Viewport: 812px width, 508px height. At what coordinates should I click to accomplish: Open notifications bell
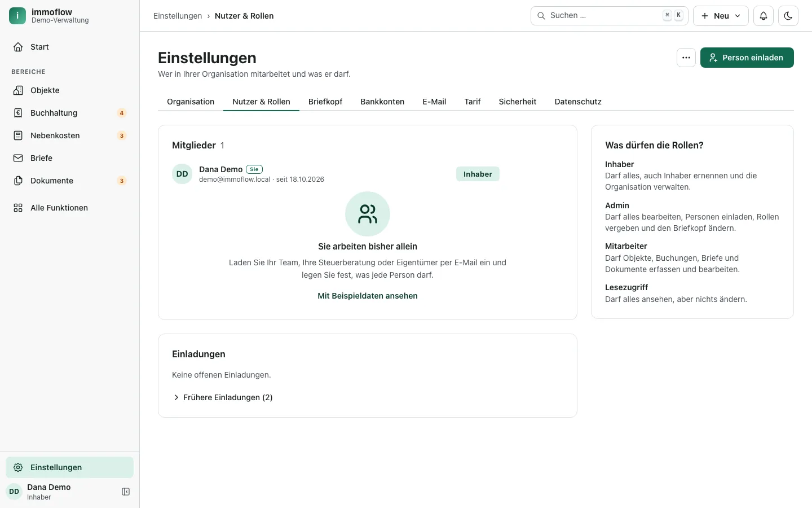[764, 16]
